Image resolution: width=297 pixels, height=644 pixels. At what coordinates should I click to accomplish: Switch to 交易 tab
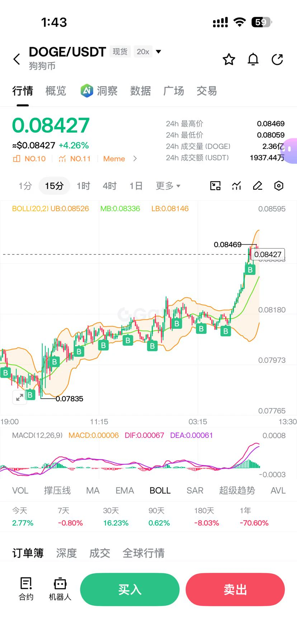207,91
